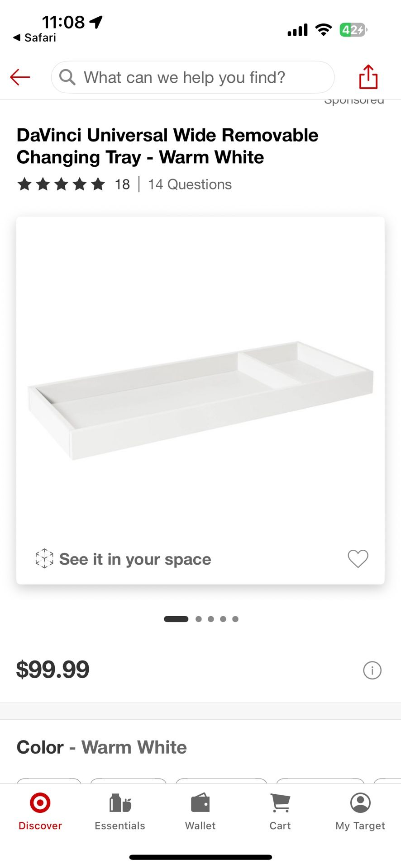
Task: Tap the price info icon
Action: tap(372, 670)
